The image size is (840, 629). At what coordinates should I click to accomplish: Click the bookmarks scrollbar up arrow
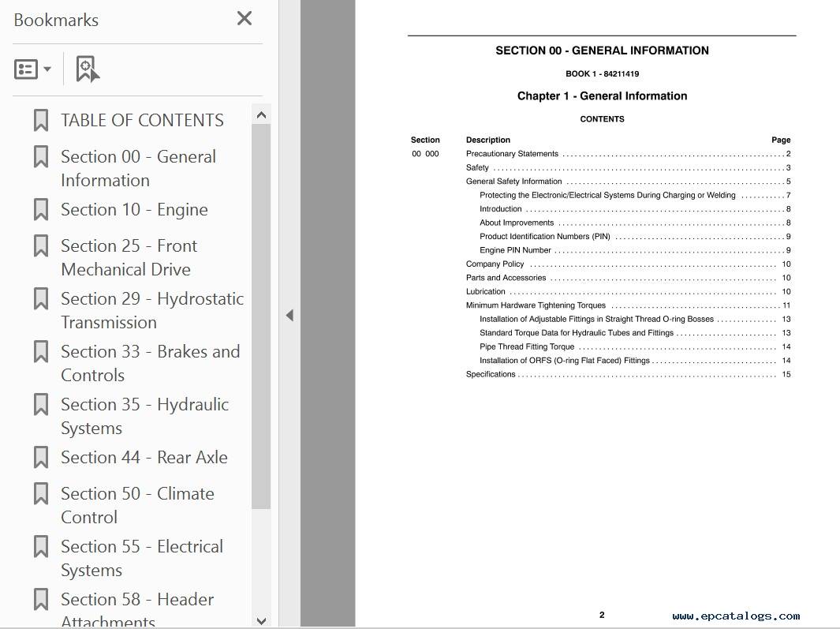(x=261, y=114)
